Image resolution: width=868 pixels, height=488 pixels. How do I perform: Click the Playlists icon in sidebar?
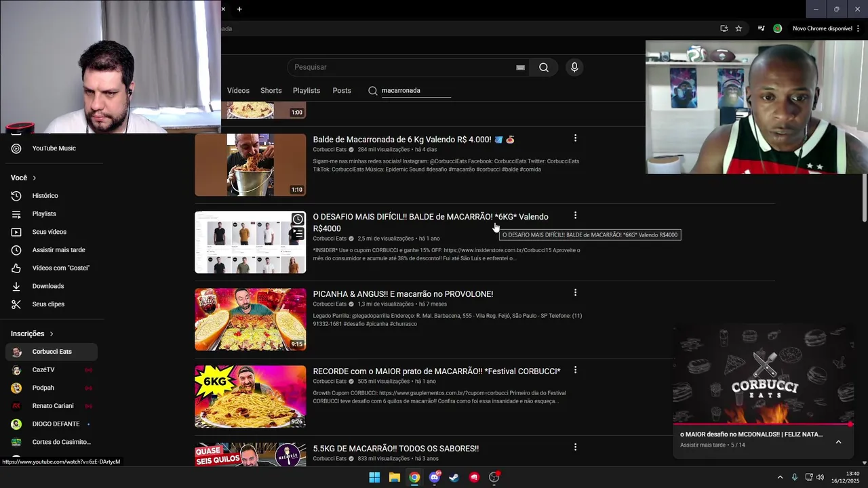[x=16, y=214]
